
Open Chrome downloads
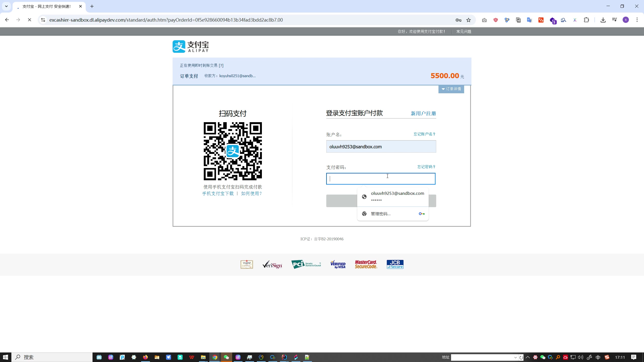pos(603,20)
